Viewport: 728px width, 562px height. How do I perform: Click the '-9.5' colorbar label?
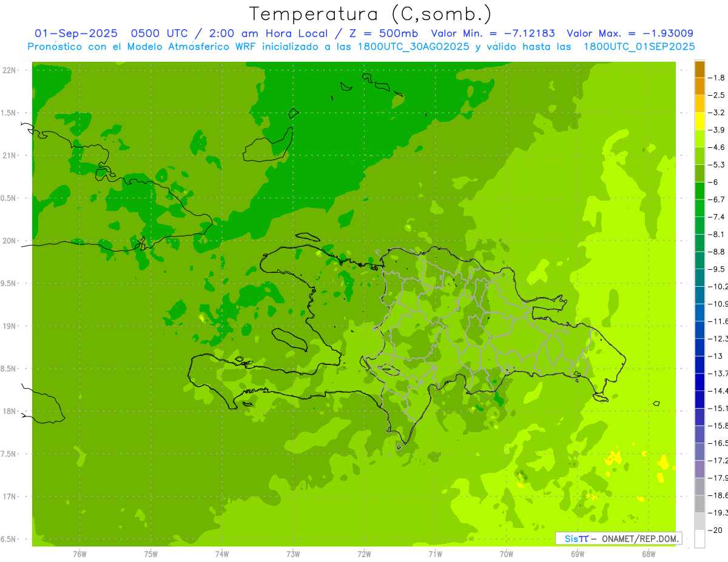(x=717, y=269)
